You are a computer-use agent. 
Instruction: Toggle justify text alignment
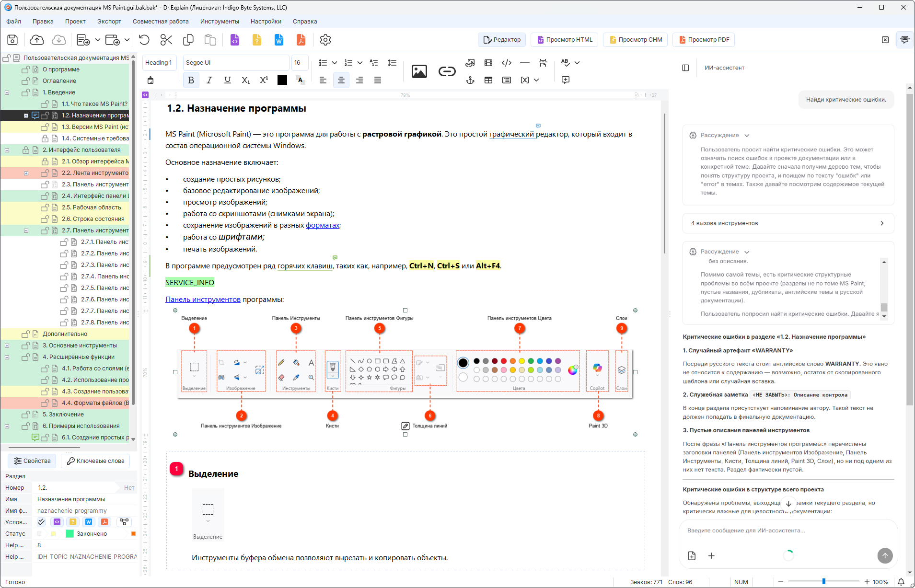(378, 80)
